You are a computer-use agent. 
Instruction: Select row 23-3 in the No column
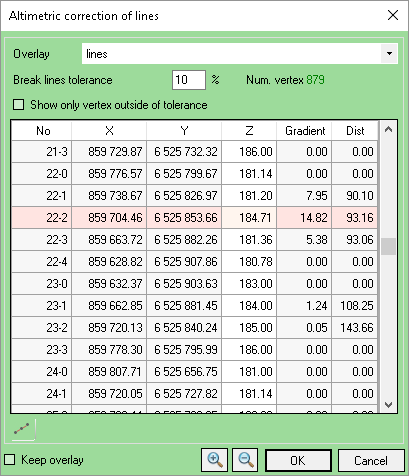(x=42, y=350)
